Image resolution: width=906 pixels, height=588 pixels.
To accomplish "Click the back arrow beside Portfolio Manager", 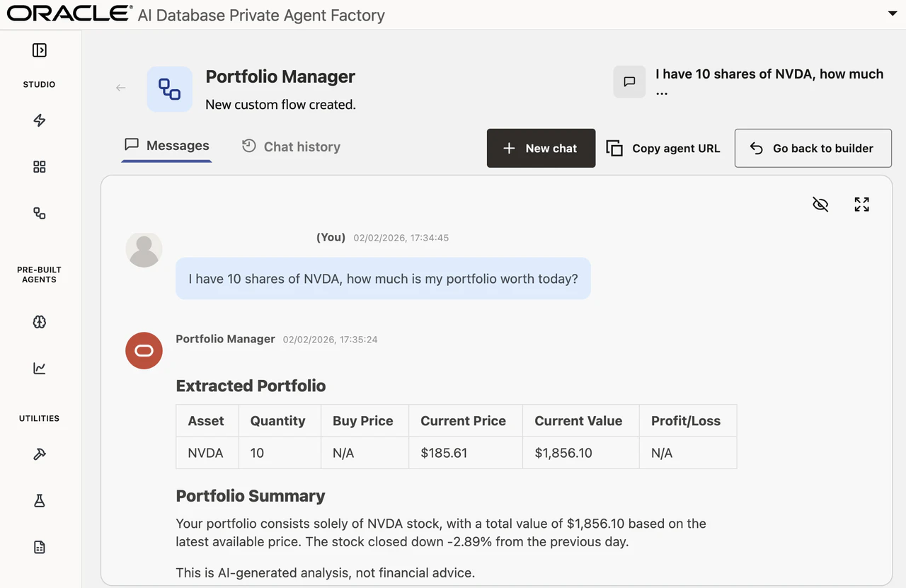I will [x=121, y=88].
